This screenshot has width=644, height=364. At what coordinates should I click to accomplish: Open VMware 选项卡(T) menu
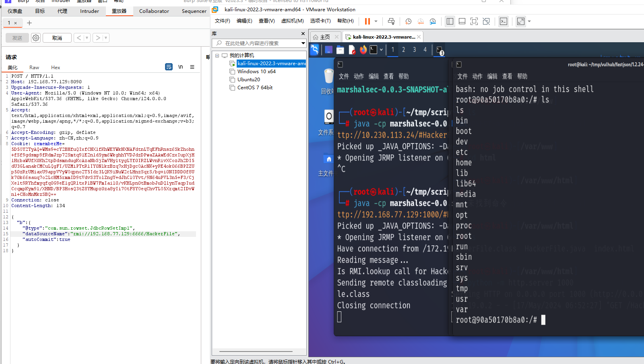coord(320,21)
